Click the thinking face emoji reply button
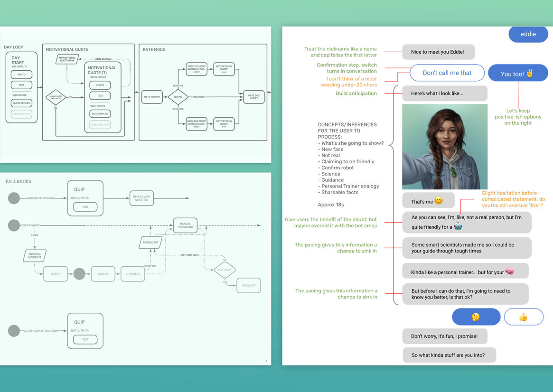 (x=476, y=317)
